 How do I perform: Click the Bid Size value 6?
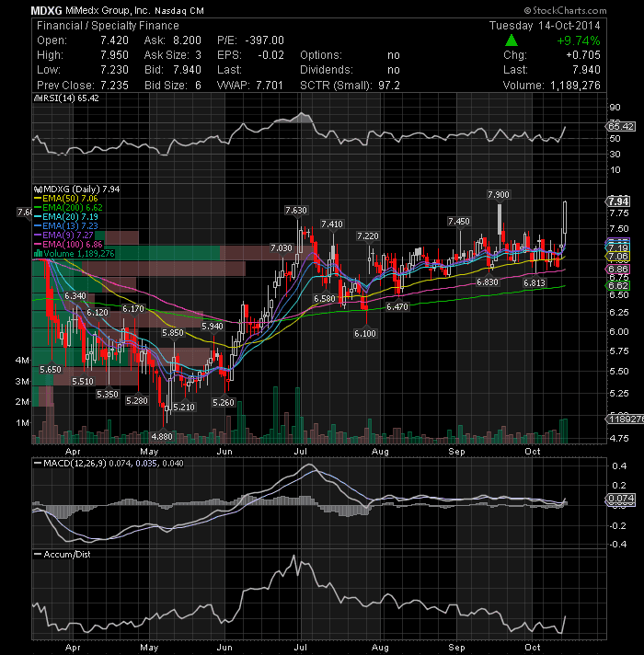point(198,86)
